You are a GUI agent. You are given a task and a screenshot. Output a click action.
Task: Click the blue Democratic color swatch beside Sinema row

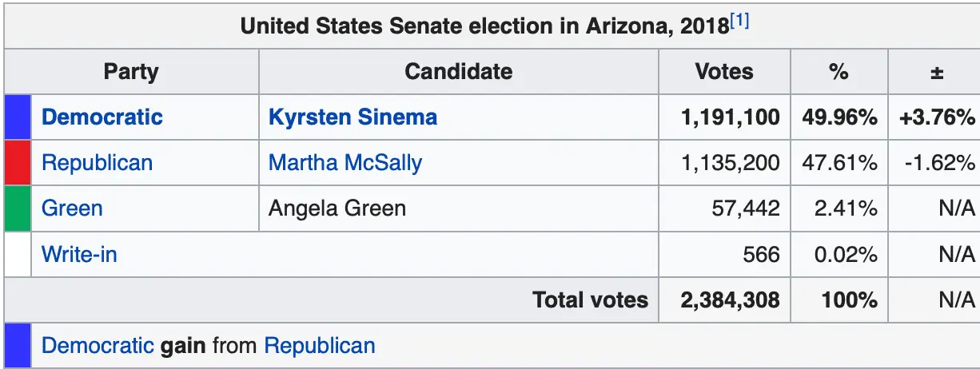pos(17,117)
